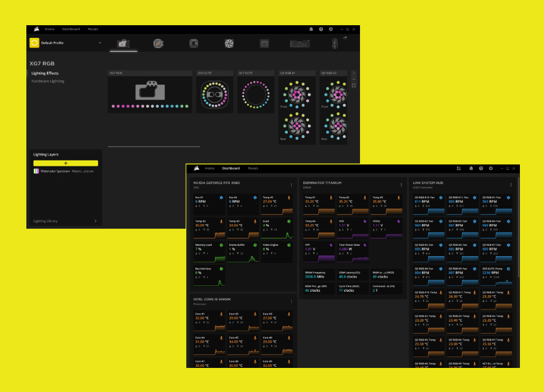The height and width of the screenshot is (392, 544).
Task: Click the XD5 ELITE Pump icon
Action: [x=508, y=269]
